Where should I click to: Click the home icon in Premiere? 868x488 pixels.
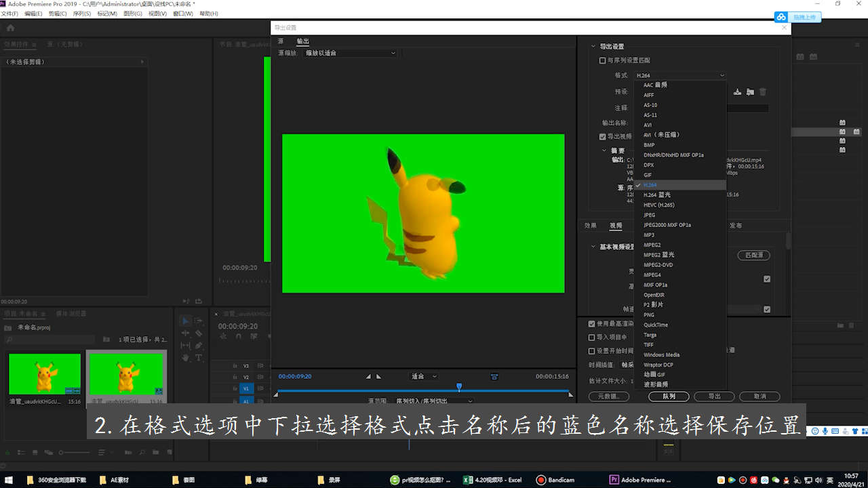coord(10,28)
